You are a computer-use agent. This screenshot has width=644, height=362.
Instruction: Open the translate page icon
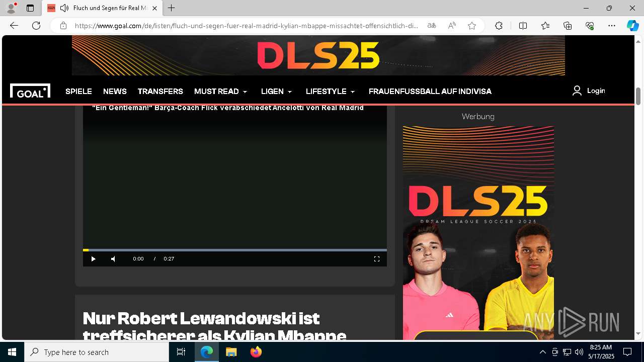coord(432,26)
